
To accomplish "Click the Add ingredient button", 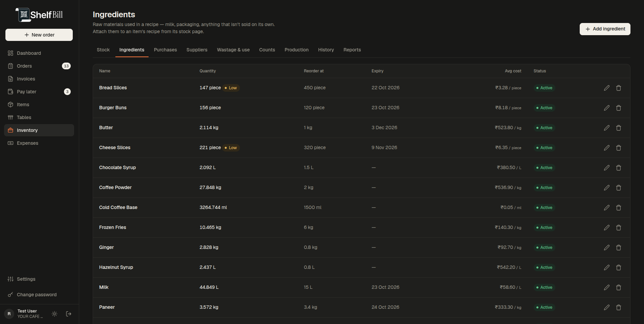I will point(605,29).
